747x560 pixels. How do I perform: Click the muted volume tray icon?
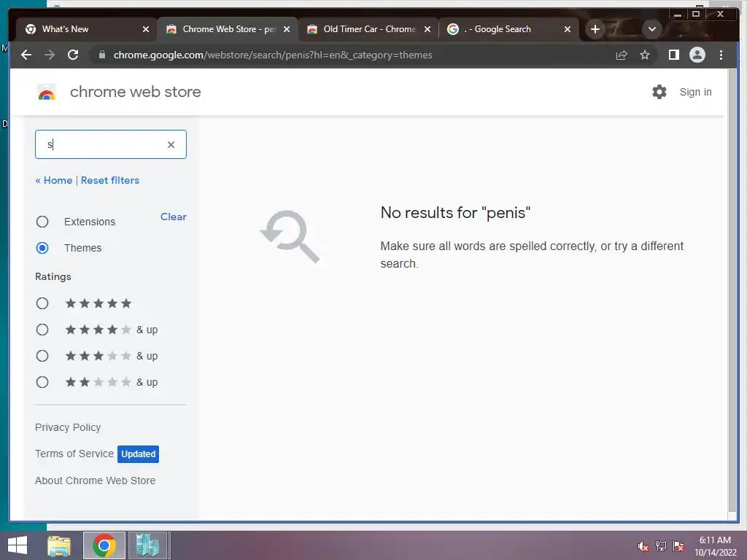pyautogui.click(x=643, y=546)
